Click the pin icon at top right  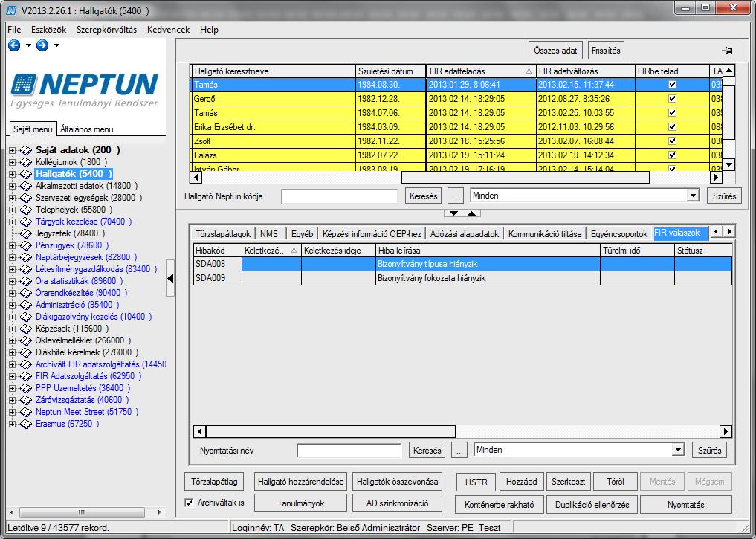coord(727,51)
